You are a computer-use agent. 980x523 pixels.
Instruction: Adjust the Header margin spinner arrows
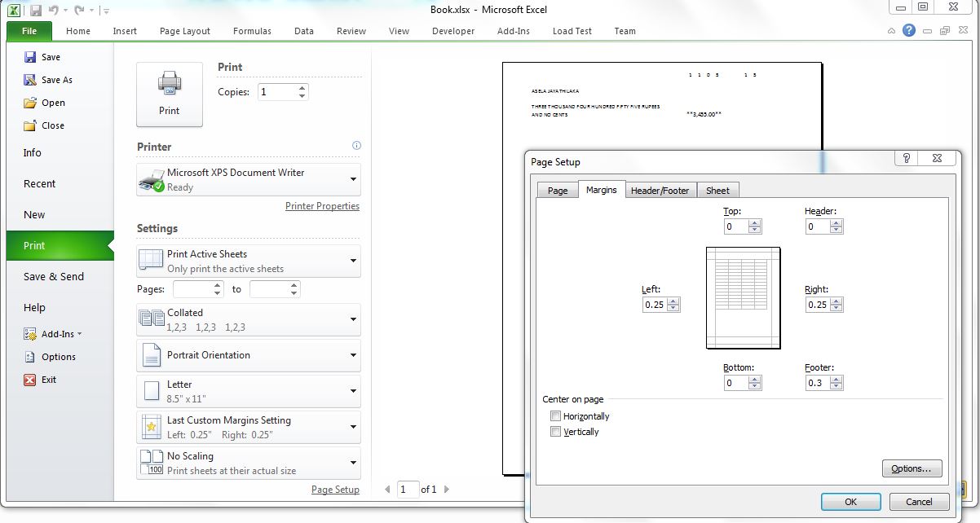click(x=837, y=226)
